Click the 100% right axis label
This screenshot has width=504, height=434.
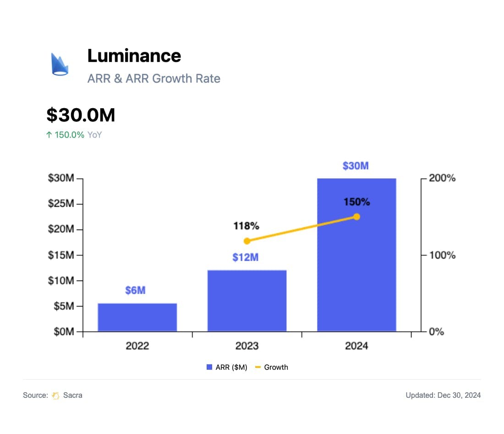442,255
